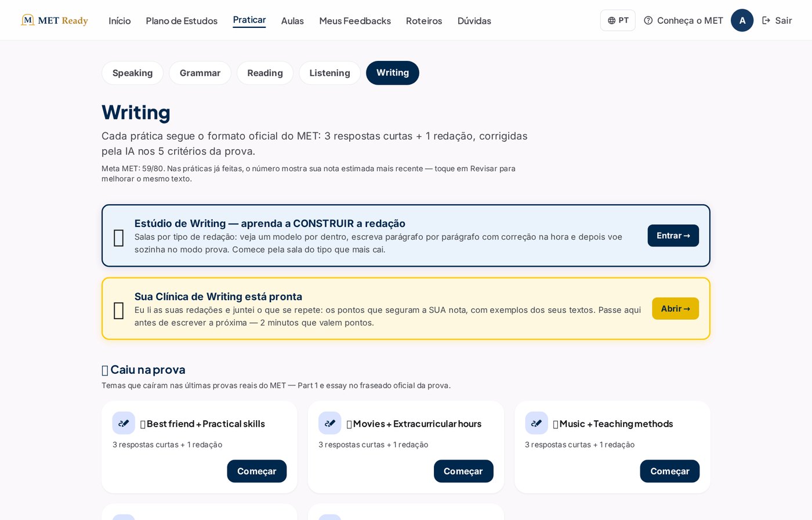
Task: Select the Reading practice tab
Action: [265, 73]
